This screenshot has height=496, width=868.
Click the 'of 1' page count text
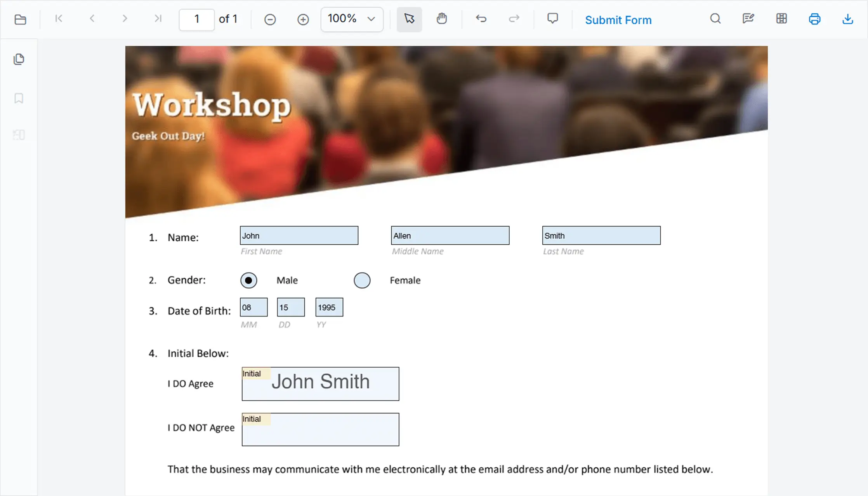pos(228,19)
